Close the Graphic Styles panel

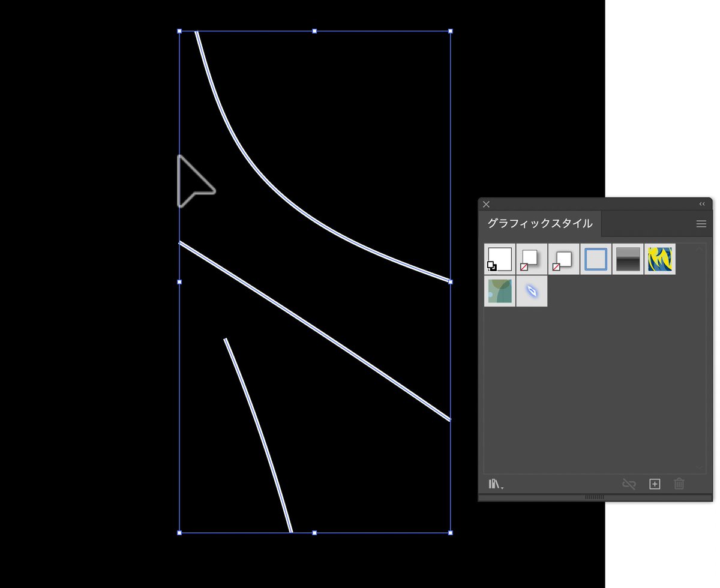tap(487, 205)
